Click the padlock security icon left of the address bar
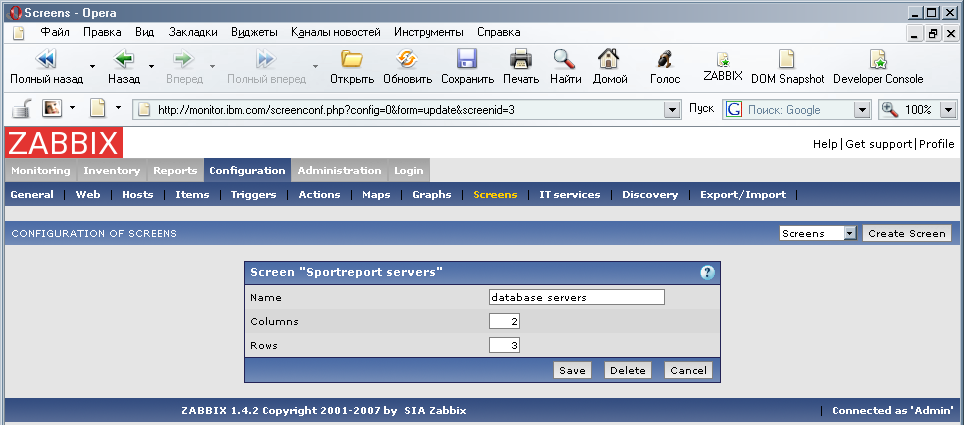Viewport: 964px width, 425px height. pos(23,109)
